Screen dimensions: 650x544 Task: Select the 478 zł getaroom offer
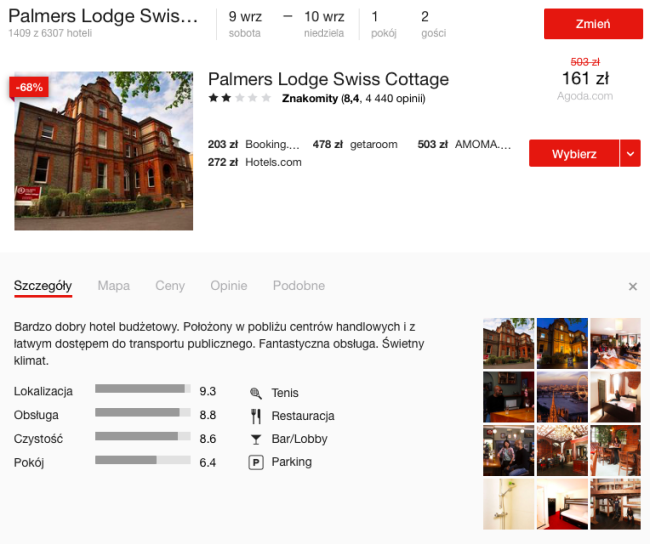point(355,144)
